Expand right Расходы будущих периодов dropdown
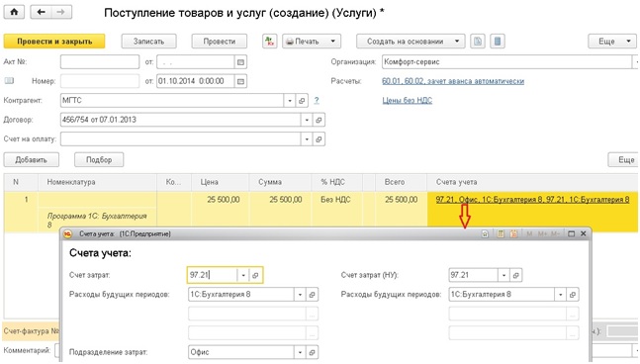Viewport: 640px width, 364px height. pyautogui.click(x=561, y=294)
